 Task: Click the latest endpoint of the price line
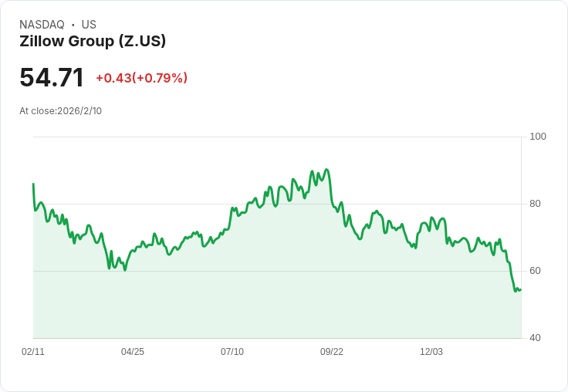pyautogui.click(x=520, y=289)
